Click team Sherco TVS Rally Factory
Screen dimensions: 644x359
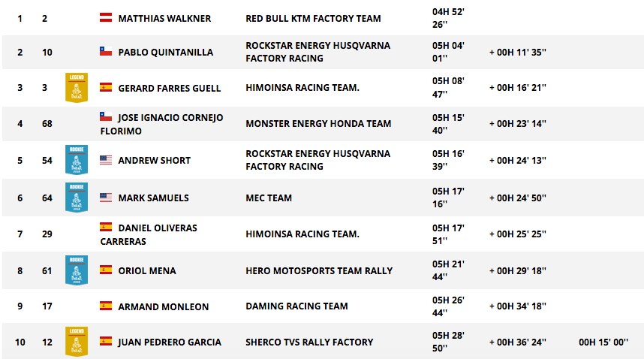pos(309,342)
